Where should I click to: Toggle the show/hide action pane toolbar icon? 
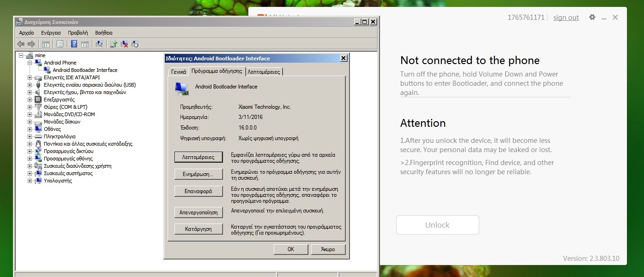pos(85,44)
